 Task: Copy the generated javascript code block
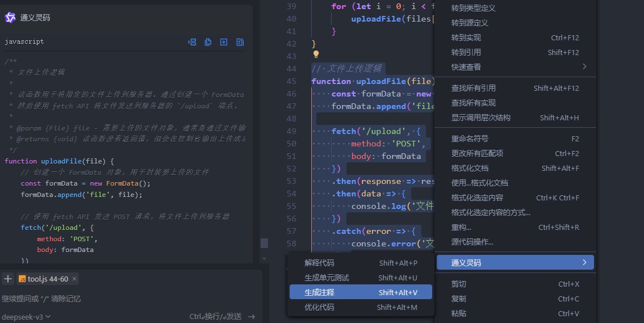(x=208, y=42)
